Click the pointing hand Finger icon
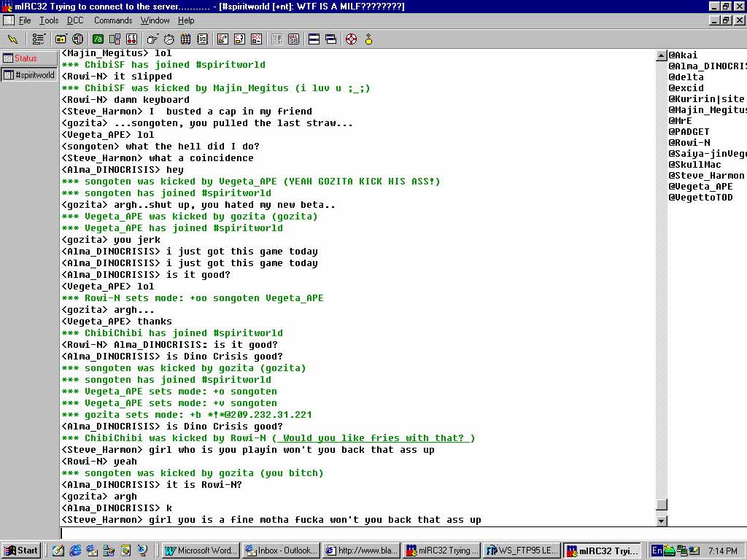Screen dimensions: 747x560 point(152,39)
